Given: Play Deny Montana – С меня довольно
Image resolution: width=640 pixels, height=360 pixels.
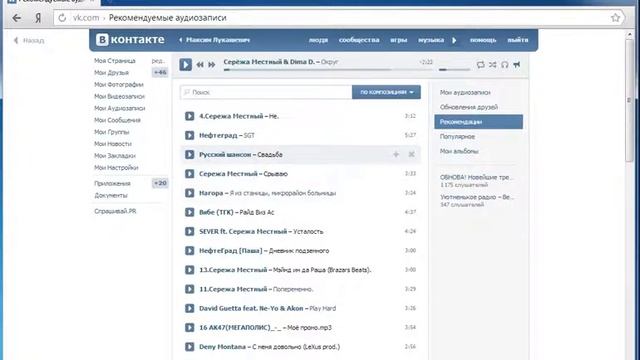Looking at the screenshot, I should (189, 346).
